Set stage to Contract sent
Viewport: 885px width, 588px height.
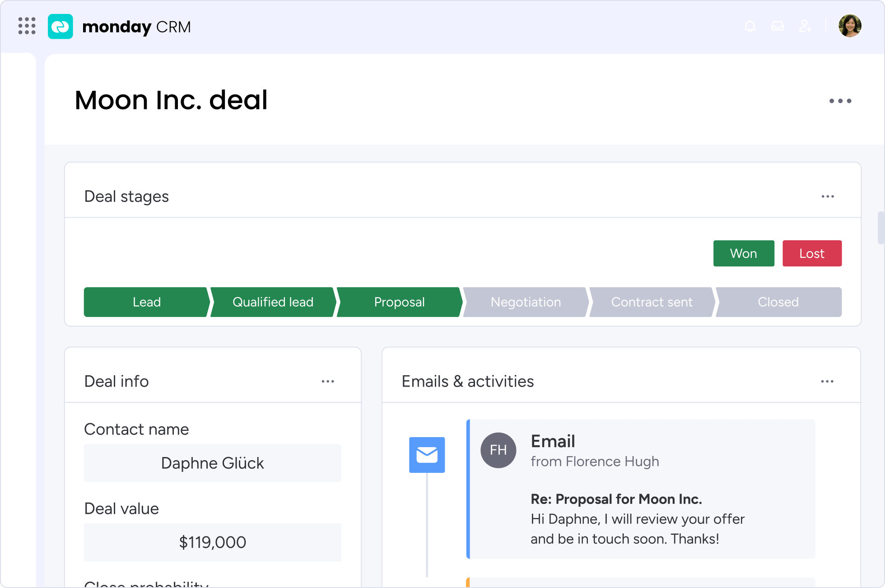click(x=652, y=302)
